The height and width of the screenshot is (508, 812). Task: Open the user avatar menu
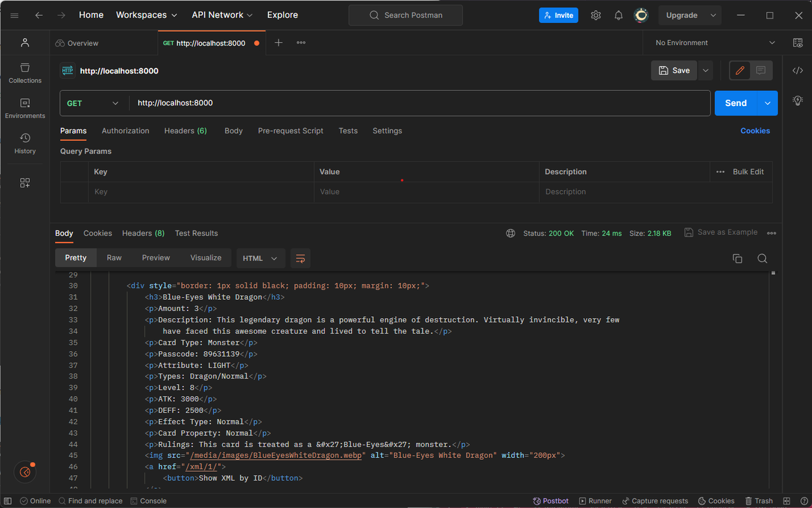click(641, 15)
